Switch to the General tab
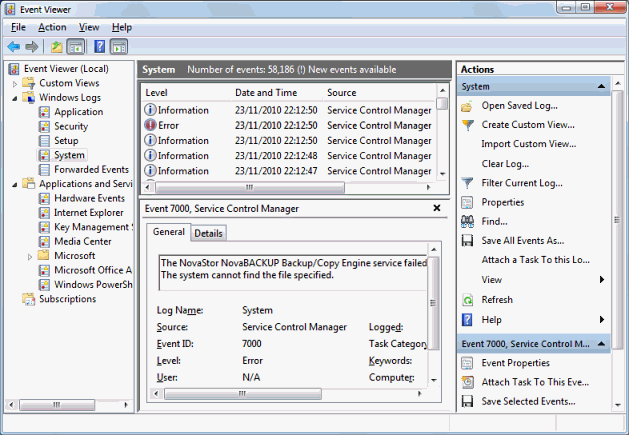The image size is (629, 435). 168,232
